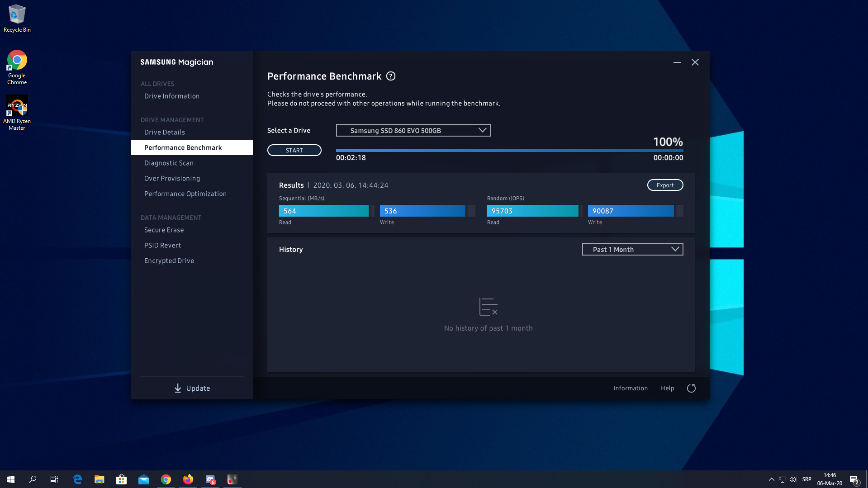Click the Update download arrow icon

pyautogui.click(x=178, y=388)
